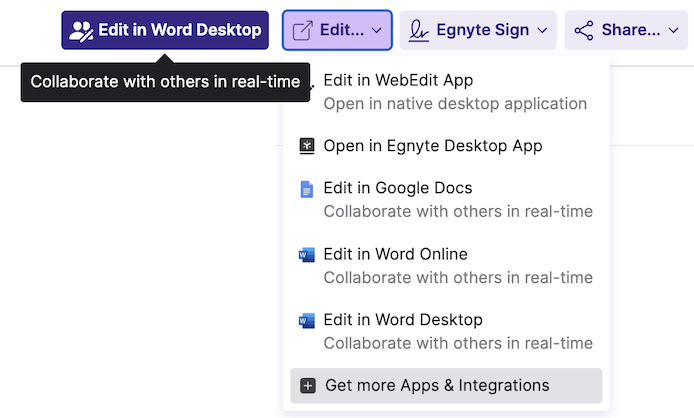694x418 pixels.
Task: Click the plus icon for more apps
Action: click(x=308, y=386)
